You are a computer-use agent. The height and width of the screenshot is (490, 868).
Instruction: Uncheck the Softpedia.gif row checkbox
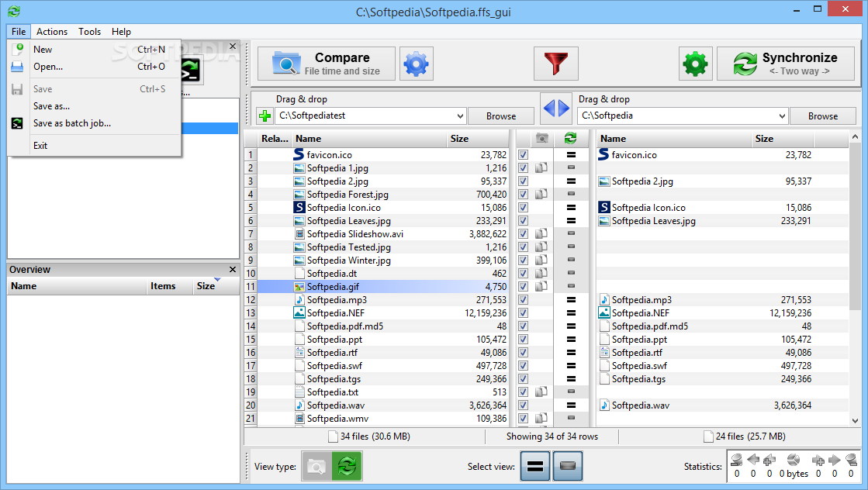tap(523, 286)
